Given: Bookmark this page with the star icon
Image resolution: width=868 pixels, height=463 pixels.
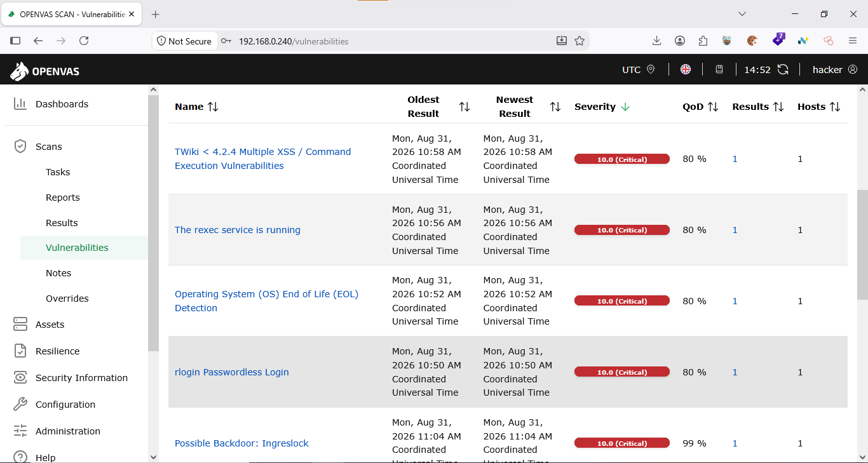Looking at the screenshot, I should [580, 41].
